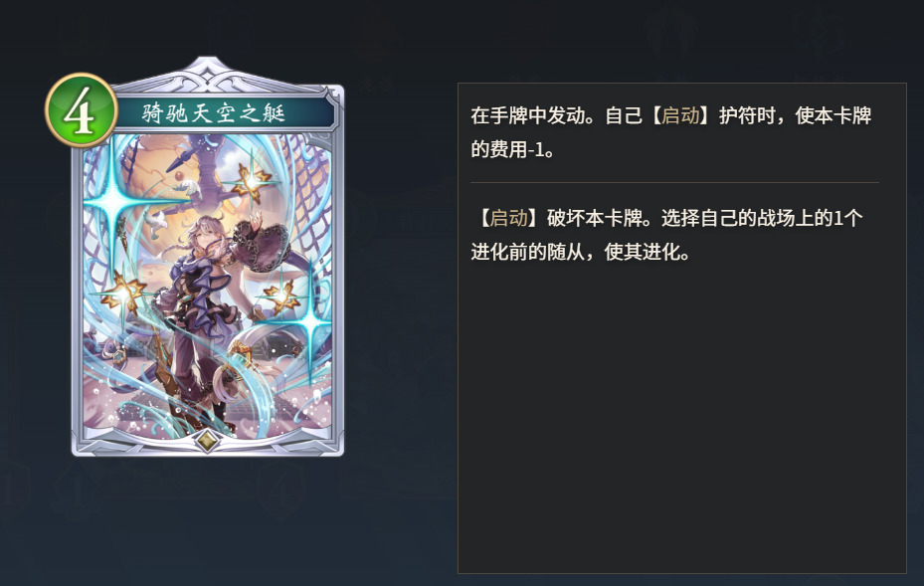This screenshot has height=586, width=924.
Task: Click the silver crest ornament on top of the card frame
Action: 207,71
